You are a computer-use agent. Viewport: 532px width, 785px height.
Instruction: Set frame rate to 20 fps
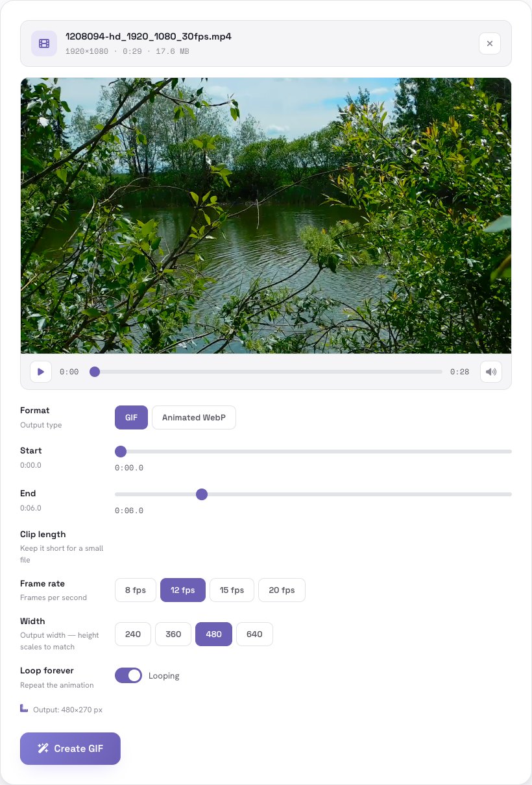tap(282, 590)
